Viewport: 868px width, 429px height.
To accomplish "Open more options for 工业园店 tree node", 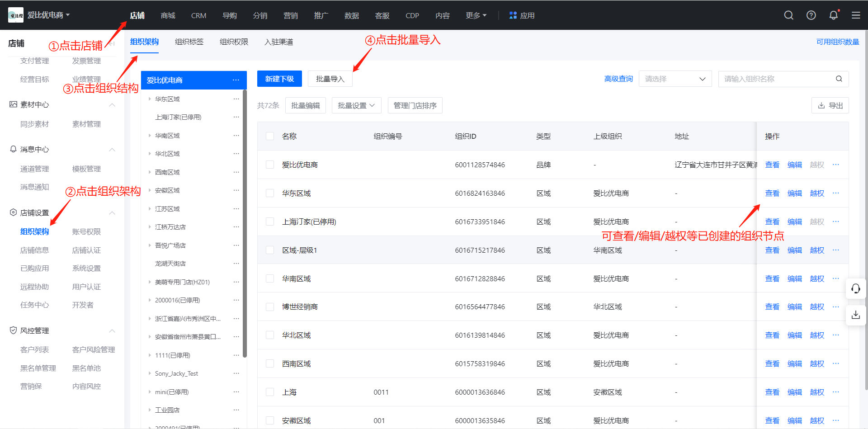I will [x=236, y=410].
